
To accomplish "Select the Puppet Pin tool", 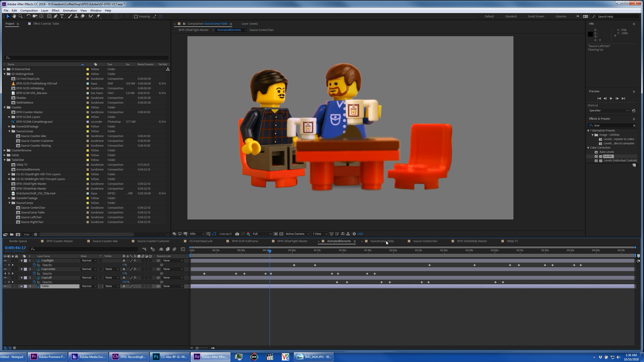I will pyautogui.click(x=98, y=16).
